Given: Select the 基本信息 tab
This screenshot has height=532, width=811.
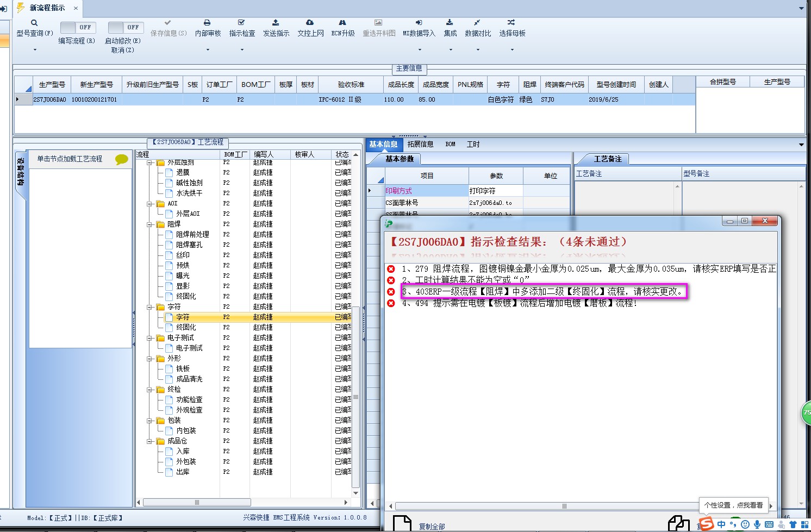Looking at the screenshot, I should click(383, 144).
